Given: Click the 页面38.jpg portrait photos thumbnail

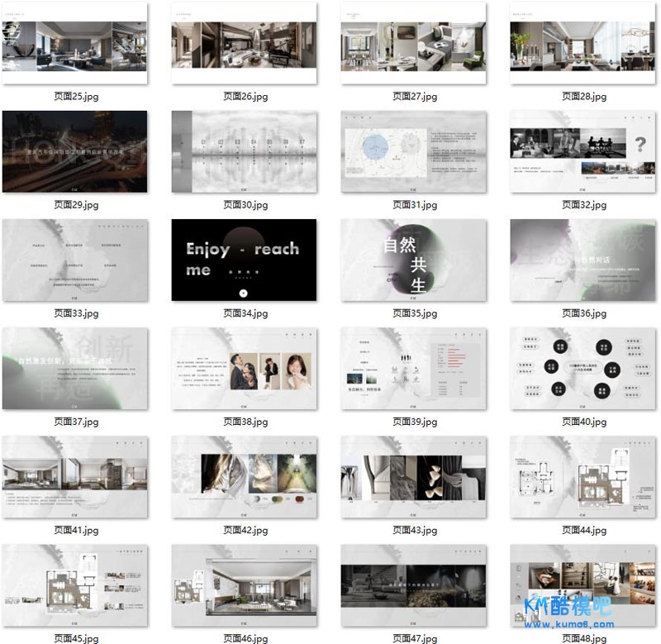Looking at the screenshot, I should [245, 368].
